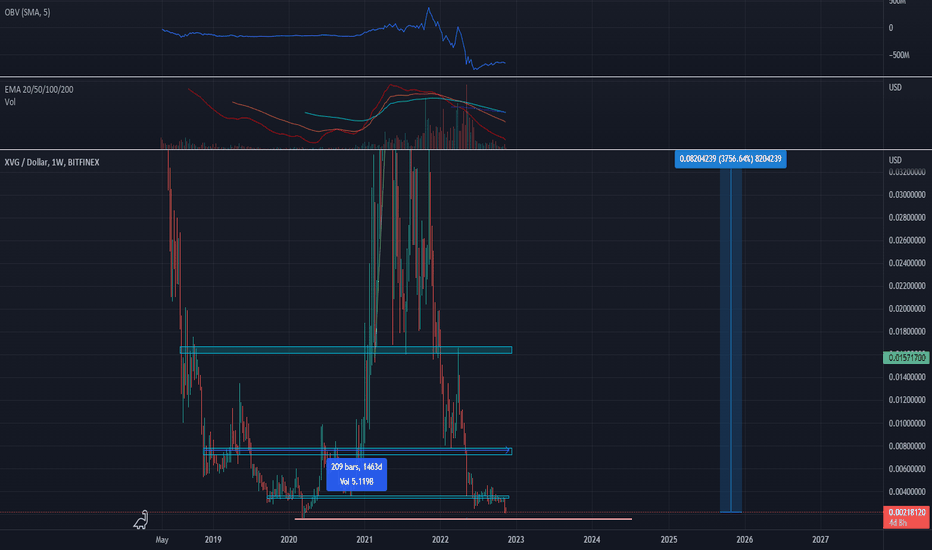The image size is (932, 550).
Task: Click the Vol indicator label
Action: click(10, 102)
